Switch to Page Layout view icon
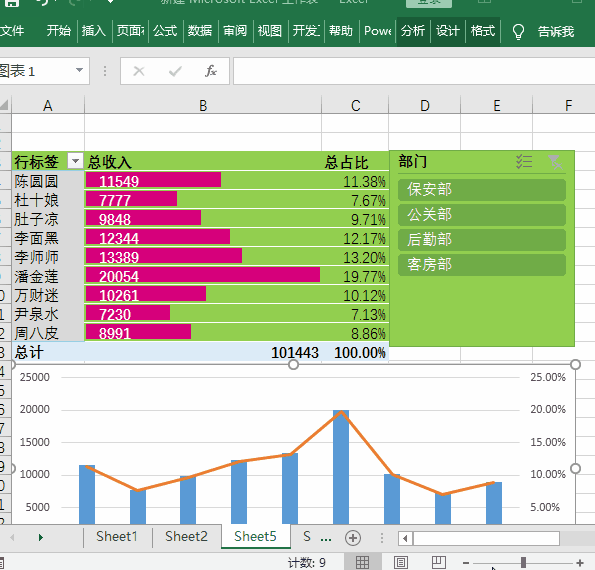 tap(401, 562)
